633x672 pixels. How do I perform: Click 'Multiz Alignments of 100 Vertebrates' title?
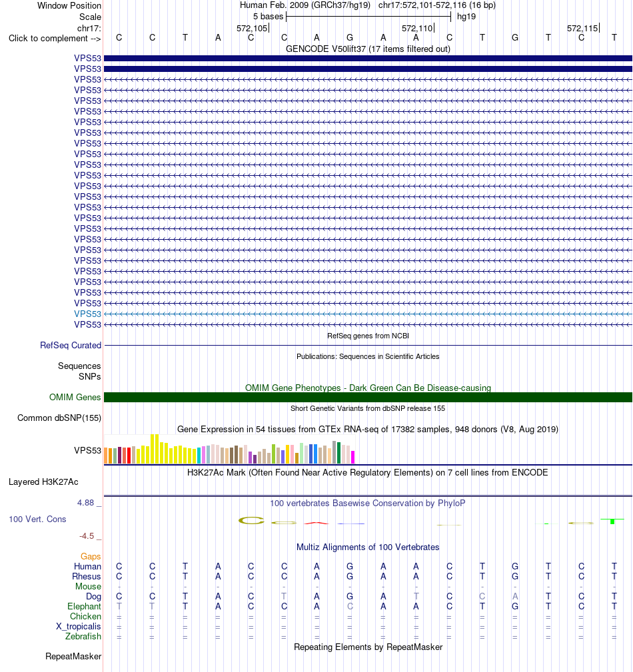368,547
